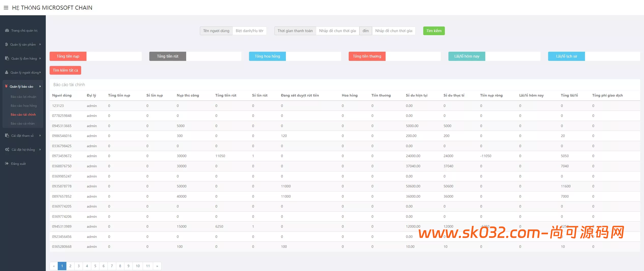Select Báo cáo cá nhân menu item
Screen dimensions: 644x271
tap(23, 124)
